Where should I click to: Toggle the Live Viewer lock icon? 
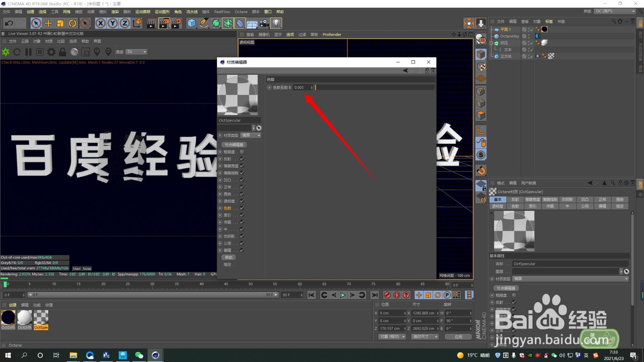[x=62, y=52]
